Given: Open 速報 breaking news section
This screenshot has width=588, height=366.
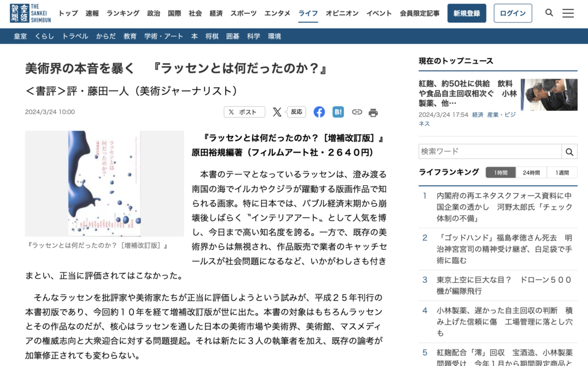Looking at the screenshot, I should (x=92, y=13).
